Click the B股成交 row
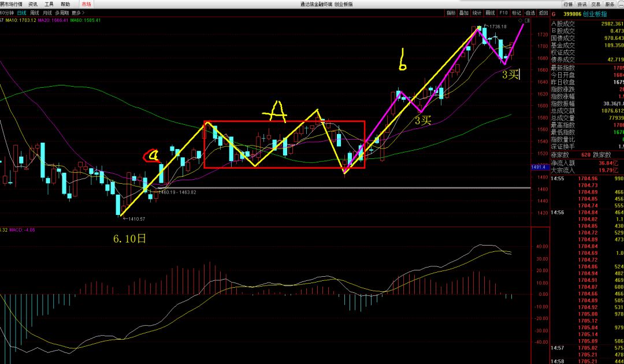Viewport: 624px width, 364px height. [x=587, y=31]
